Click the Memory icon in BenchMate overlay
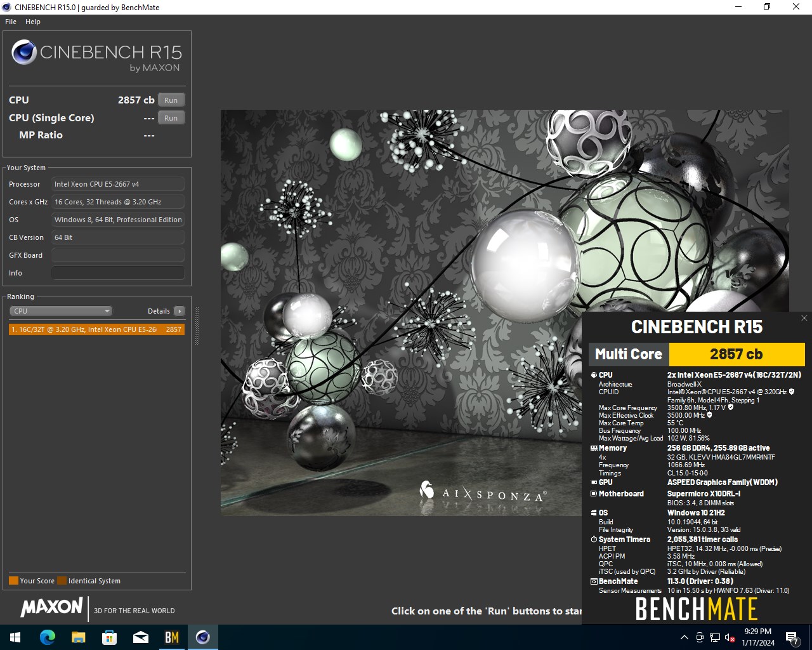The image size is (812, 650). pyautogui.click(x=594, y=448)
